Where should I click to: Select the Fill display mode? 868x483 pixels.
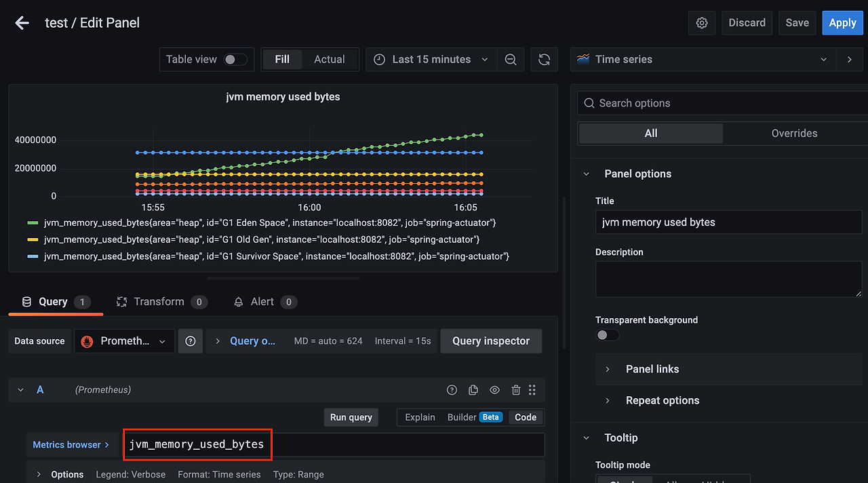pyautogui.click(x=282, y=59)
